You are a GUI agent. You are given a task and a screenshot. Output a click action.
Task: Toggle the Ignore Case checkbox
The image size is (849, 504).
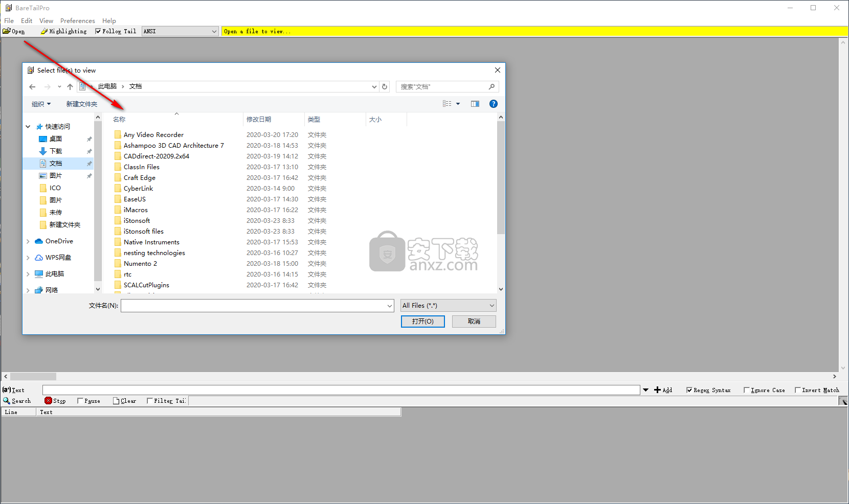click(746, 390)
